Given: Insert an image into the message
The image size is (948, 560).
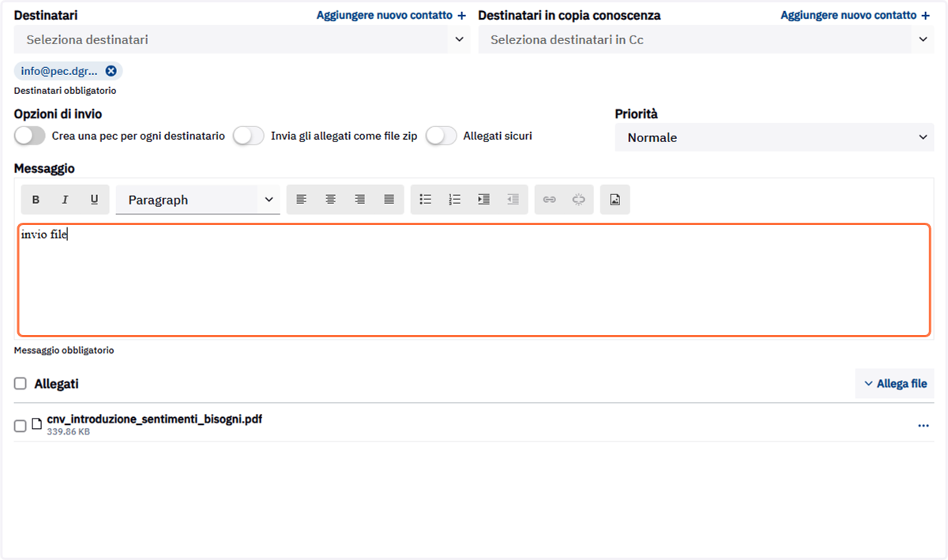Looking at the screenshot, I should (x=615, y=200).
